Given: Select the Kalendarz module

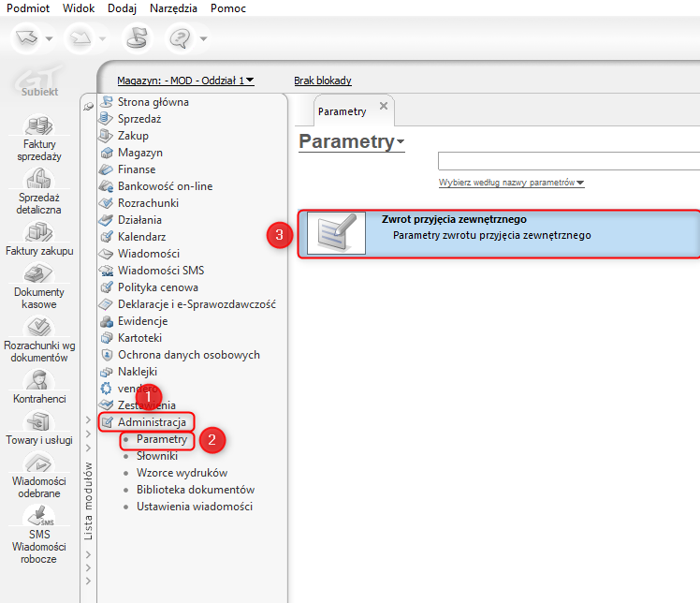Looking at the screenshot, I should 141,237.
